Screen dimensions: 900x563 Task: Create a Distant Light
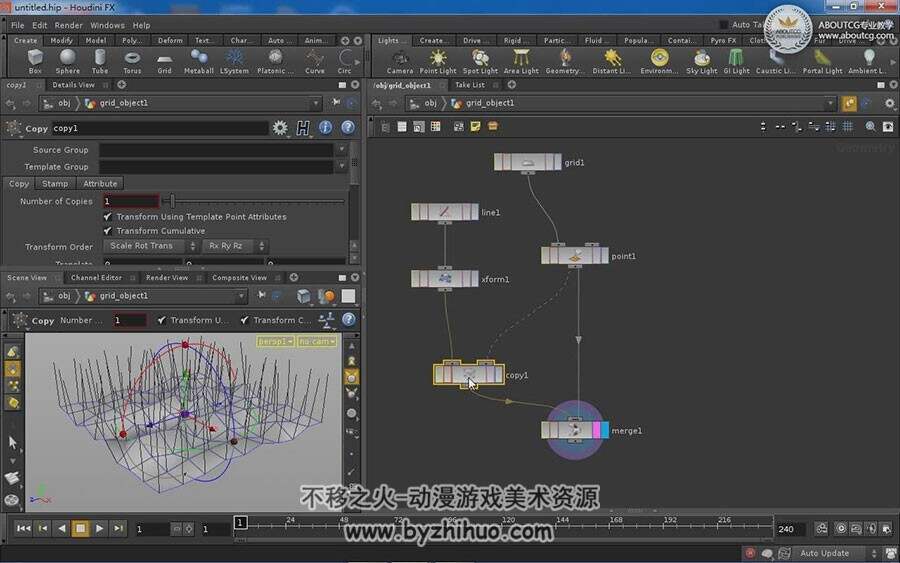[x=612, y=61]
